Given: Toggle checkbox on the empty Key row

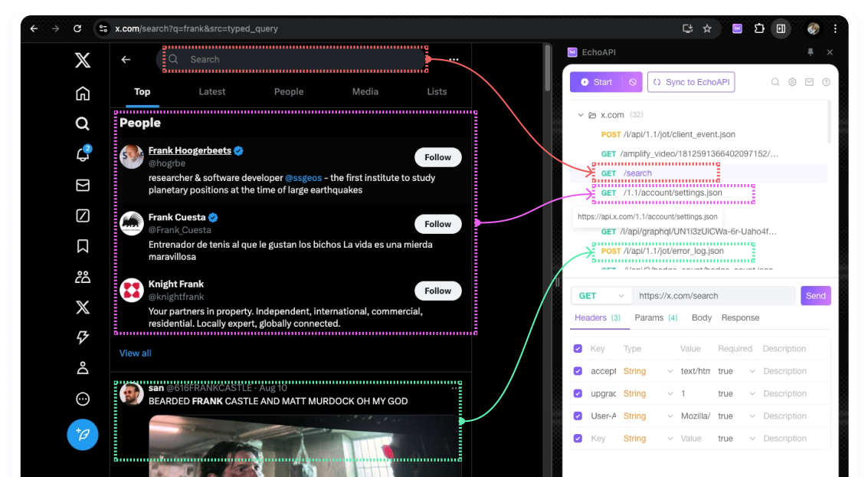Looking at the screenshot, I should point(578,438).
